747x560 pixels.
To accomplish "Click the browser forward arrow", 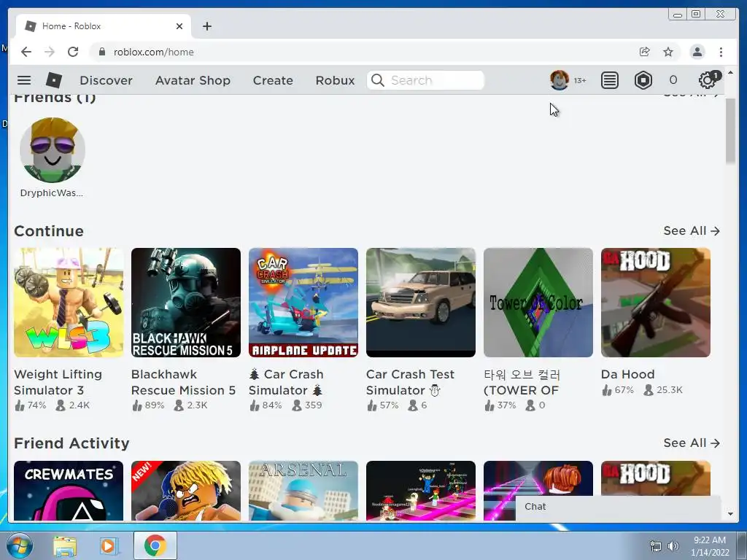I will [50, 52].
